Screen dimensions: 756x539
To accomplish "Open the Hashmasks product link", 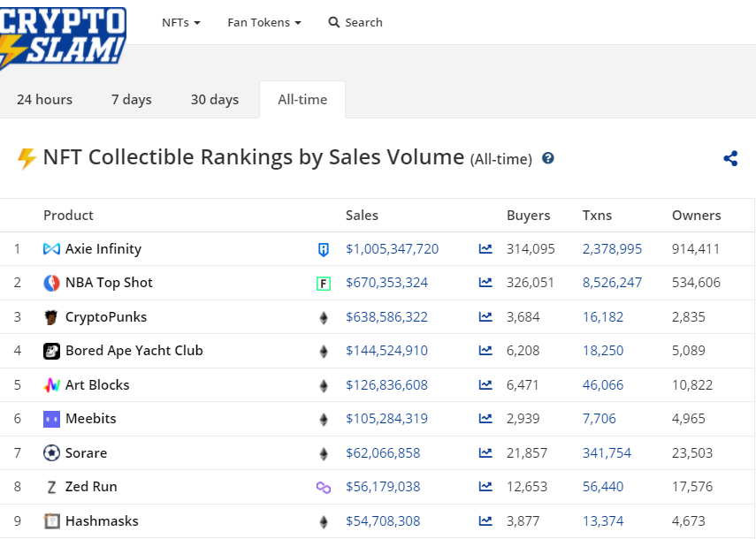I will click(x=102, y=520).
